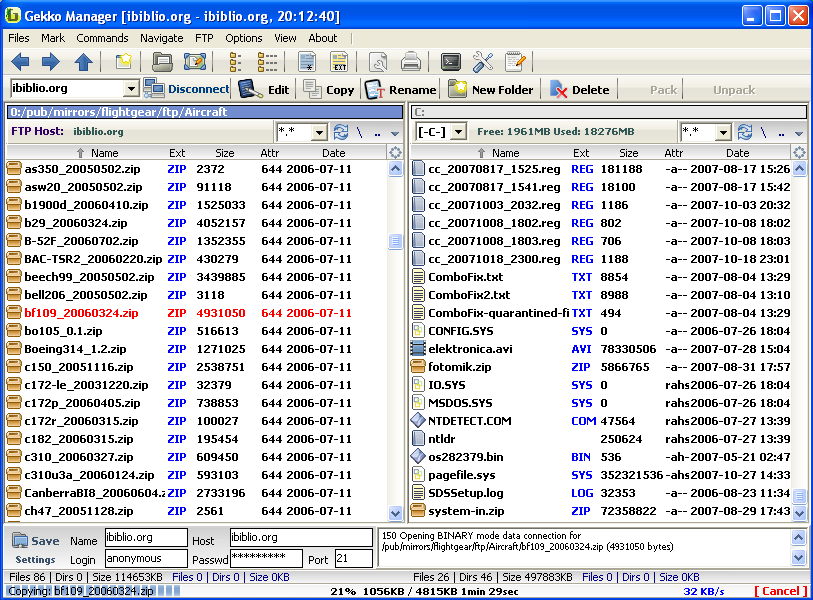
Task: Expand the FTP panel file filter dropdown
Action: [x=319, y=133]
